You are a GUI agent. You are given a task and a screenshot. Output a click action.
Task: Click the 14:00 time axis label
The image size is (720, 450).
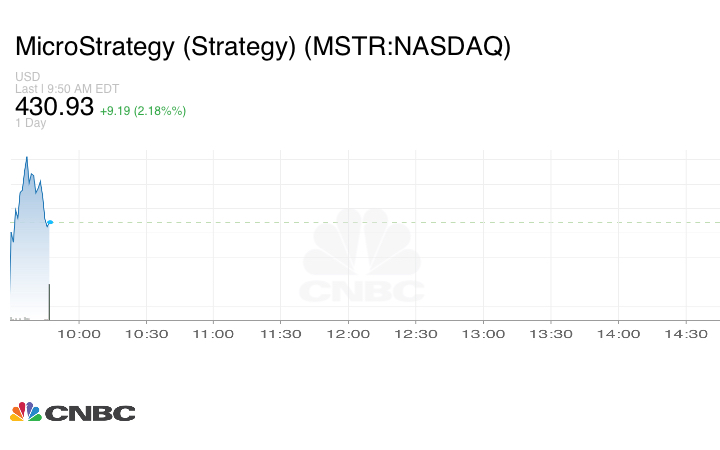tap(618, 334)
